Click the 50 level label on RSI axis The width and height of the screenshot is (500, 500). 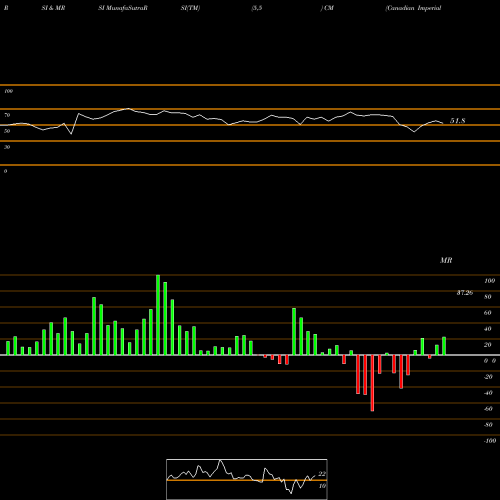tap(7, 131)
